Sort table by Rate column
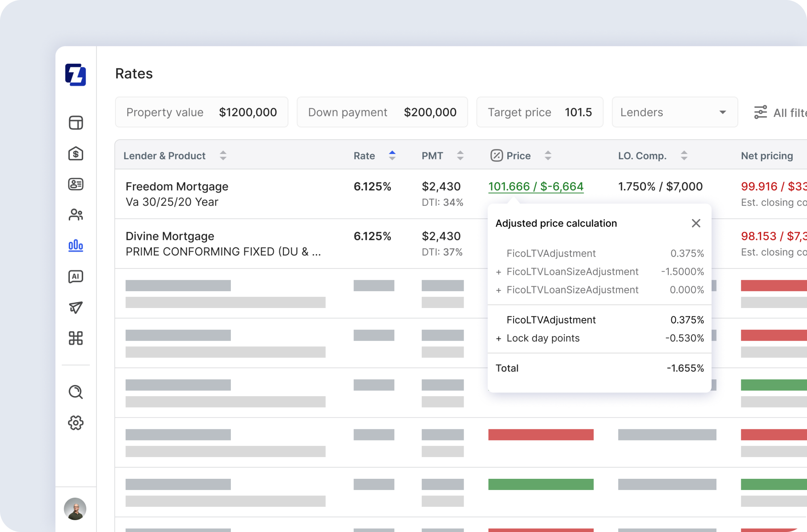807x532 pixels. tap(392, 156)
